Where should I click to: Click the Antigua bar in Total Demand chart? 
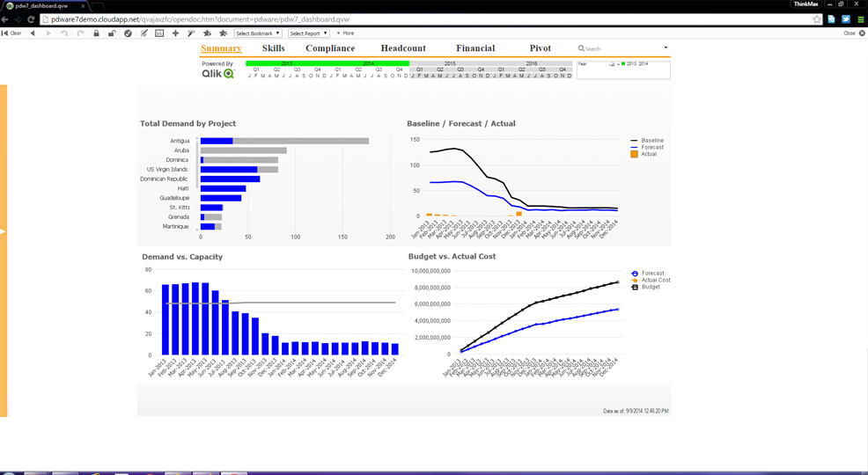284,141
